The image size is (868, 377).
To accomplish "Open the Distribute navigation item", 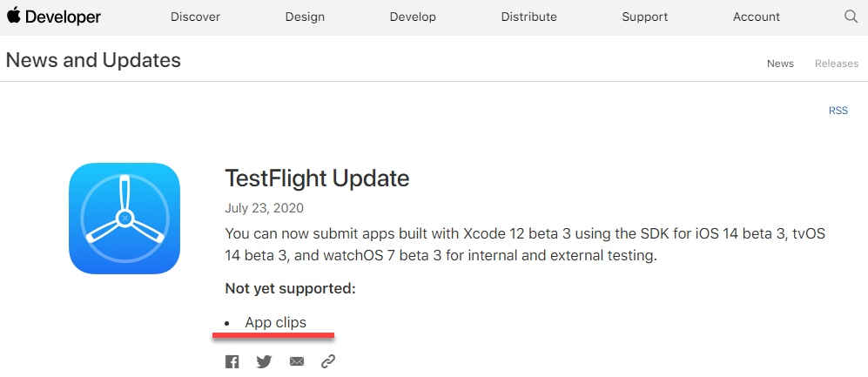I will pyautogui.click(x=528, y=17).
